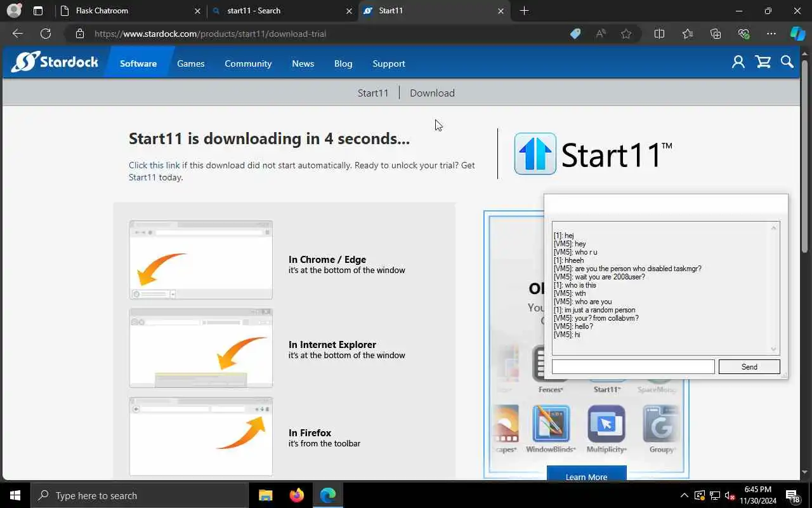Open the WindowBlinds app icon
Image resolution: width=812 pixels, height=508 pixels.
click(x=551, y=424)
